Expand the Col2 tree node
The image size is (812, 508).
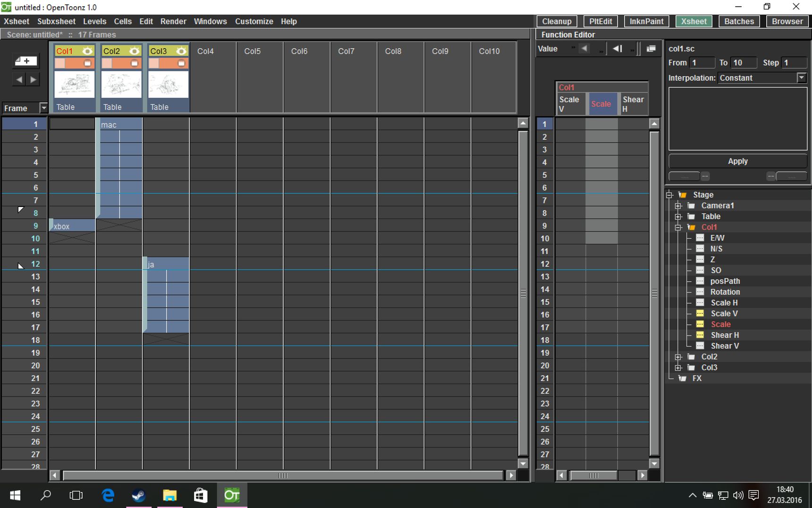click(678, 357)
